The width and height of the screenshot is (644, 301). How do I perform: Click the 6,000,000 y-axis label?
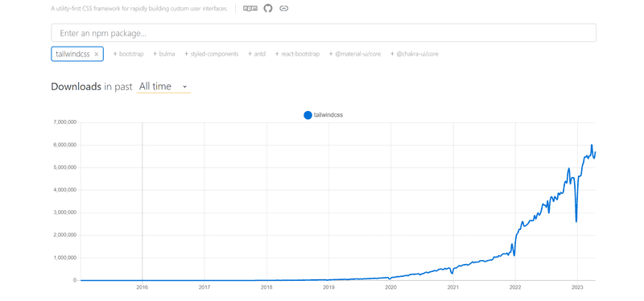coord(64,145)
